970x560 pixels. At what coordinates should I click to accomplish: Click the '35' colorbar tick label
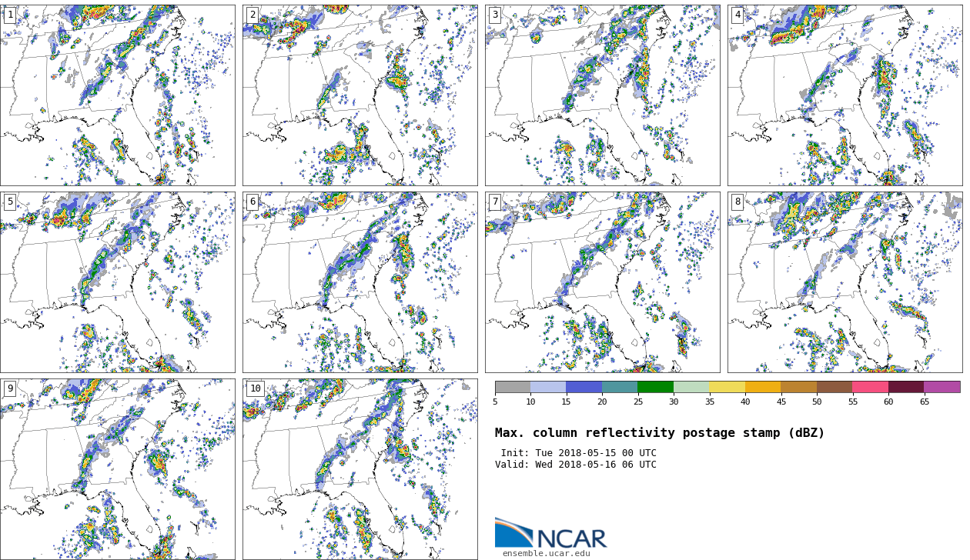(x=709, y=402)
